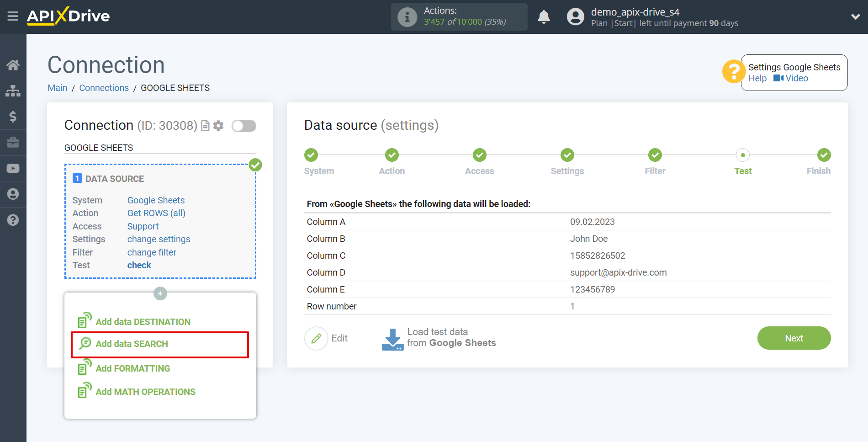Load test data from Google Sheets
This screenshot has width=868, height=442.
(439, 338)
